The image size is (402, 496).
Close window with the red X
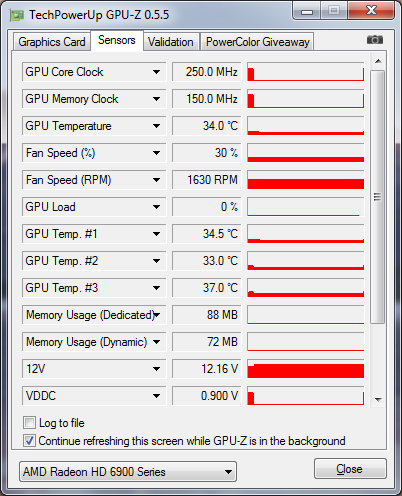click(371, 11)
